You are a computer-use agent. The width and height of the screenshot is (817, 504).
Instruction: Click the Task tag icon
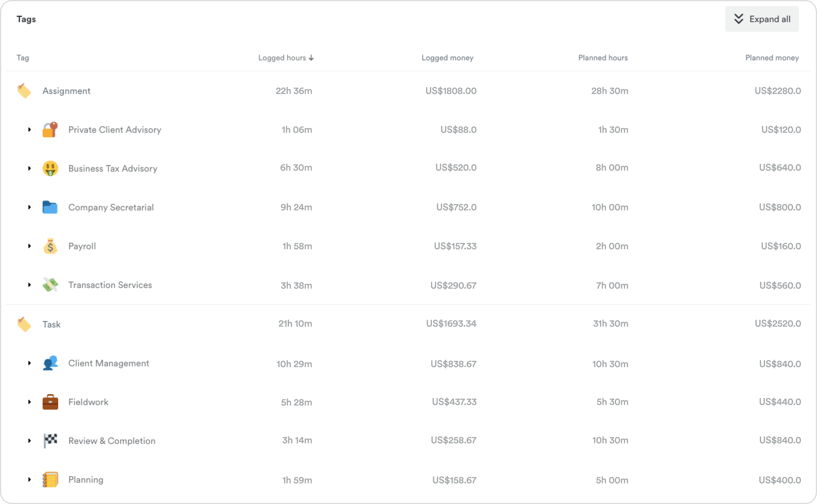[x=24, y=324]
